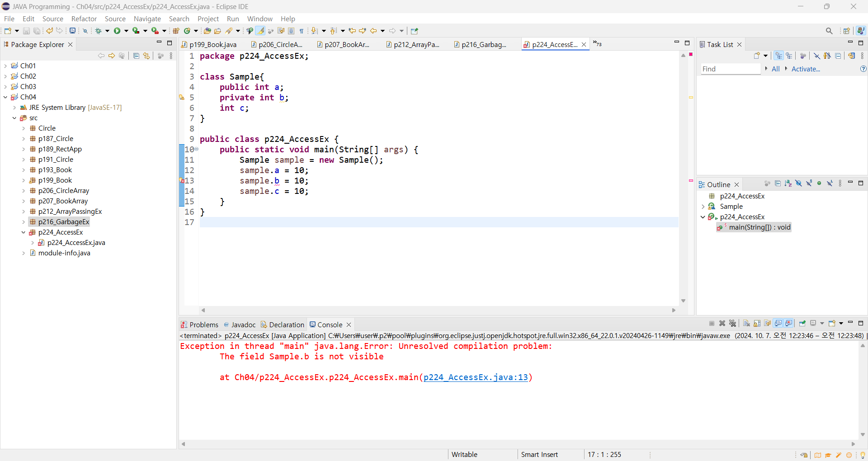Click Collapse All in Package Explorer

[x=136, y=56]
